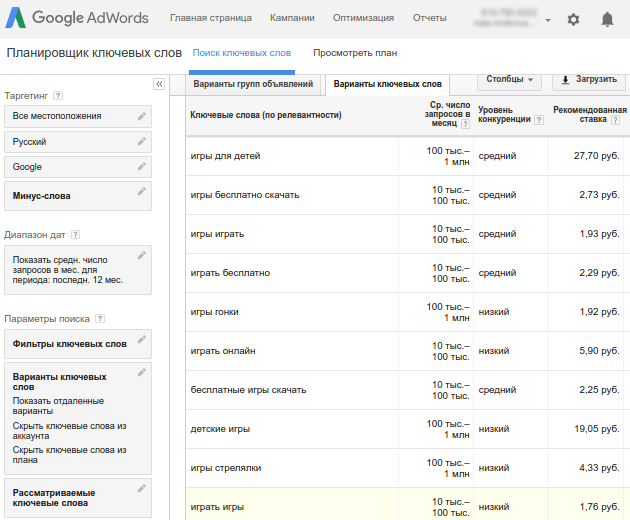
Task: Edit 'Минус-слова' via pencil icon
Action: click(141, 192)
